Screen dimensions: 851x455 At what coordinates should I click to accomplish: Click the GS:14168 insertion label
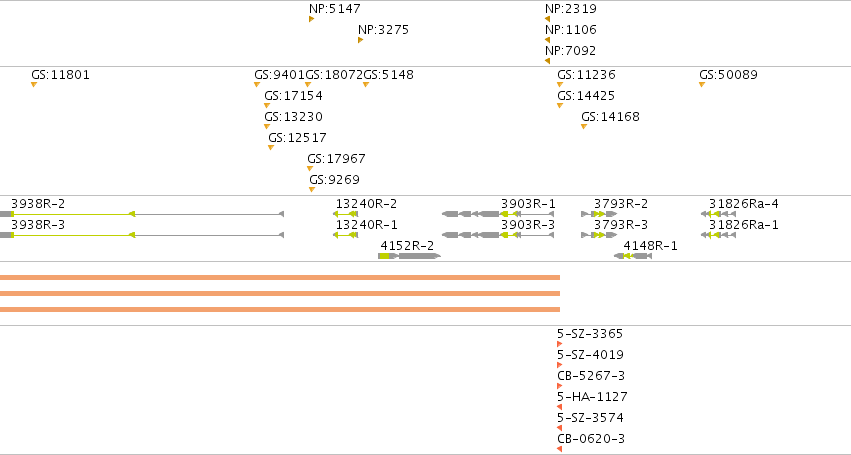pos(611,117)
